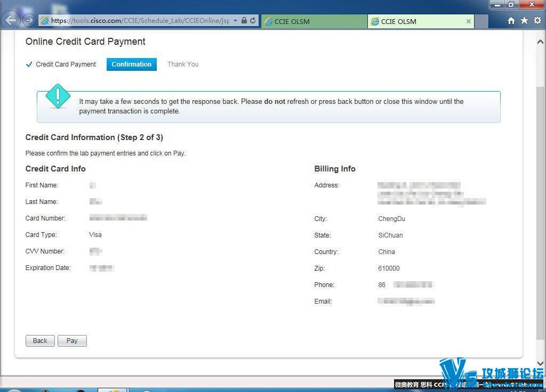Click the CVV Number label
546x392 pixels.
45,251
